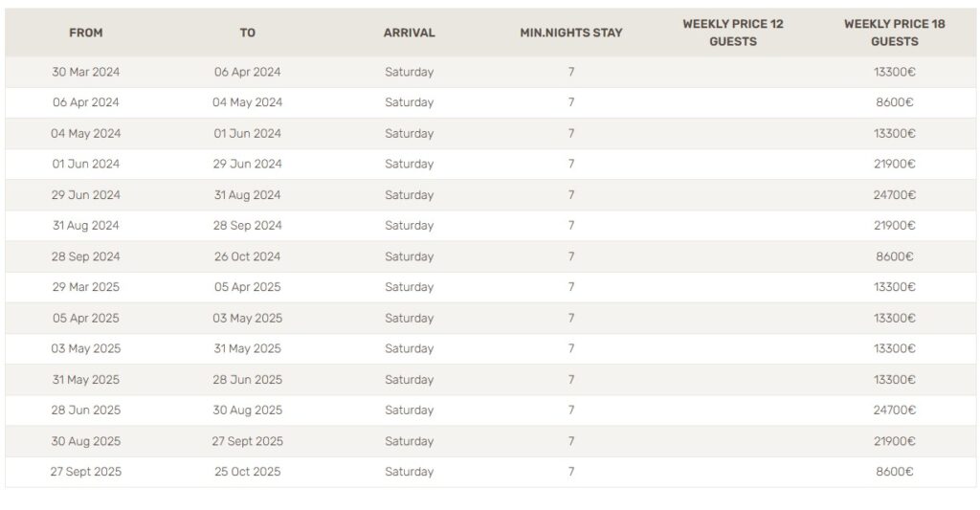
Task: Click the 03 May 2025 to-date cell
Action: coord(248,318)
